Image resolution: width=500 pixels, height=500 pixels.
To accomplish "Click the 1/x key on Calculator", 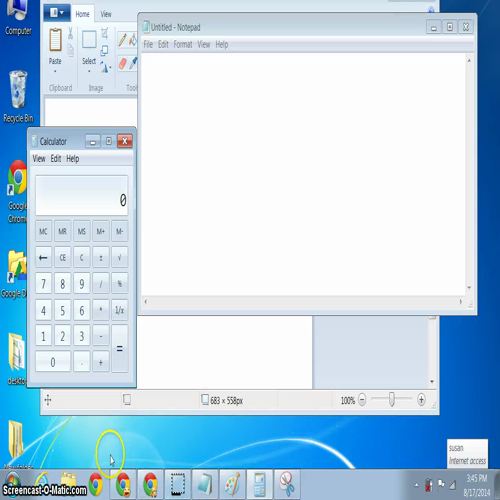I will [120, 310].
